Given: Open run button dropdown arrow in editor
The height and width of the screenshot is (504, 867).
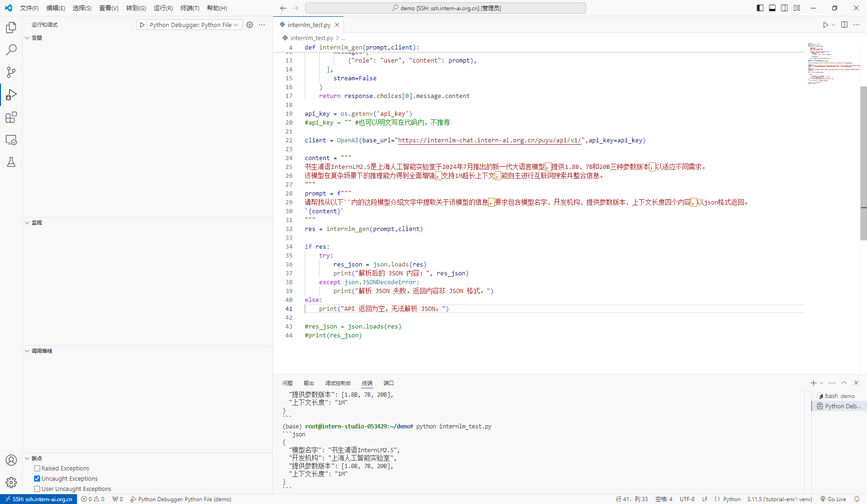Looking at the screenshot, I should (x=833, y=25).
